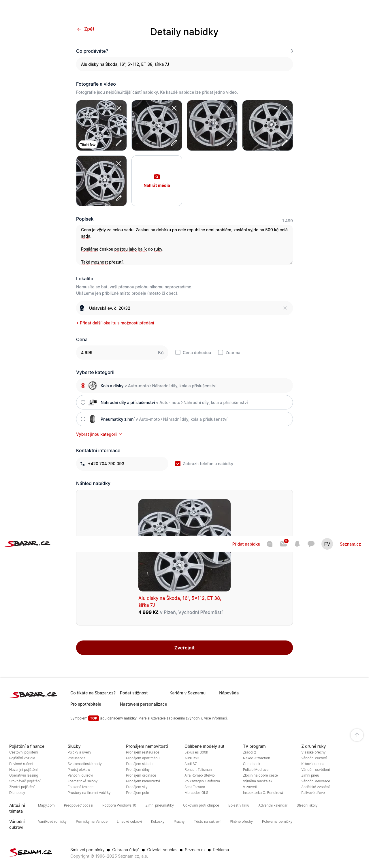Open FV user avatar menu
Viewport: 369px width, 868px height.
[327, 544]
